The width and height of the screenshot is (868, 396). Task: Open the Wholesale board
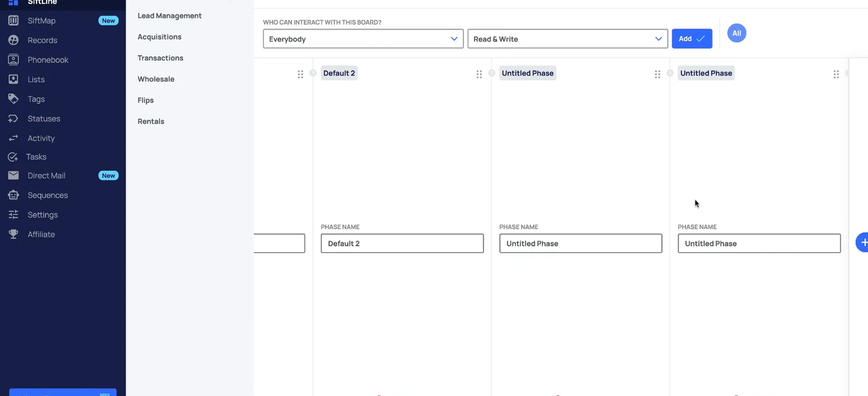click(x=156, y=79)
